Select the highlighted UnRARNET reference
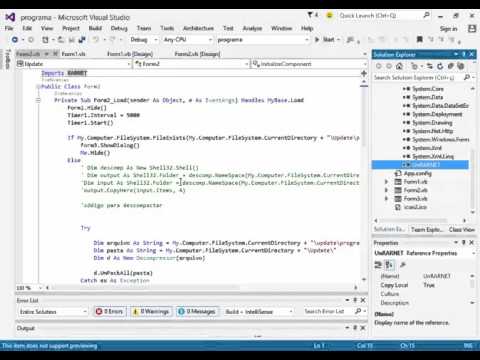 click(x=420, y=165)
